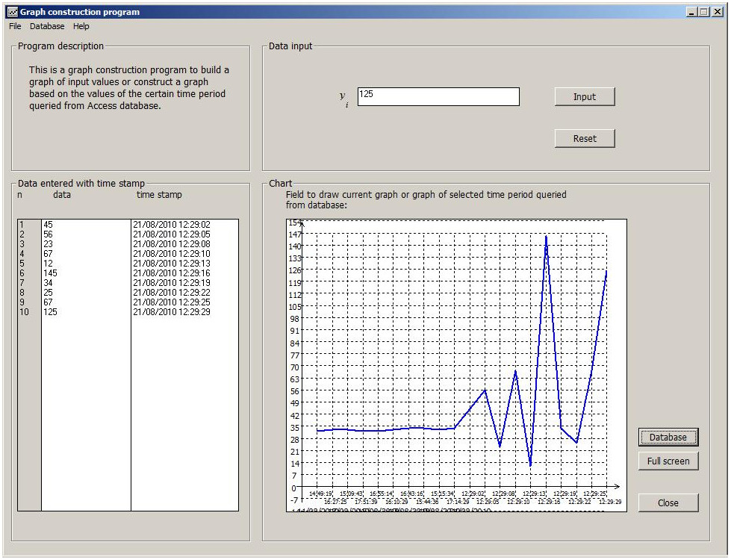
Task: Select data value 34 in row 7
Action: [48, 283]
